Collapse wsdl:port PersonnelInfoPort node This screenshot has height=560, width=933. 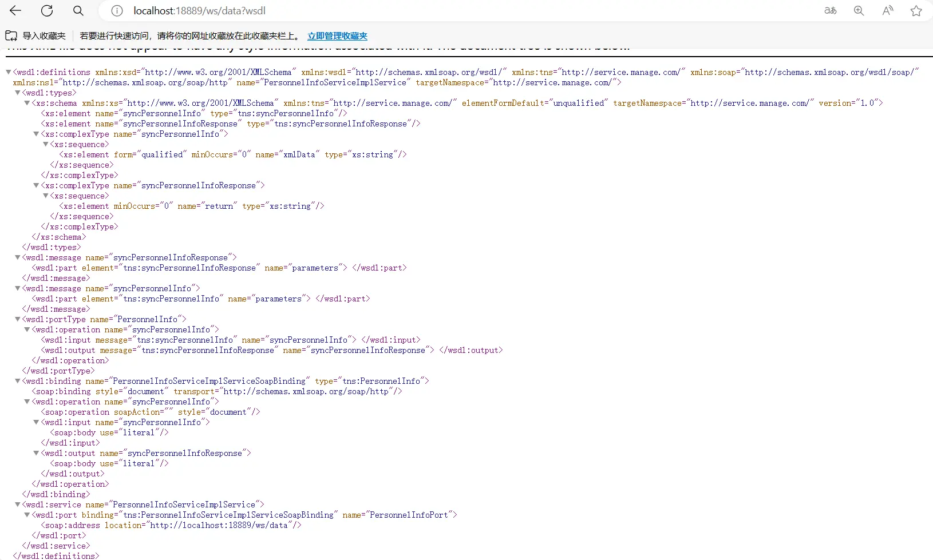click(x=27, y=515)
